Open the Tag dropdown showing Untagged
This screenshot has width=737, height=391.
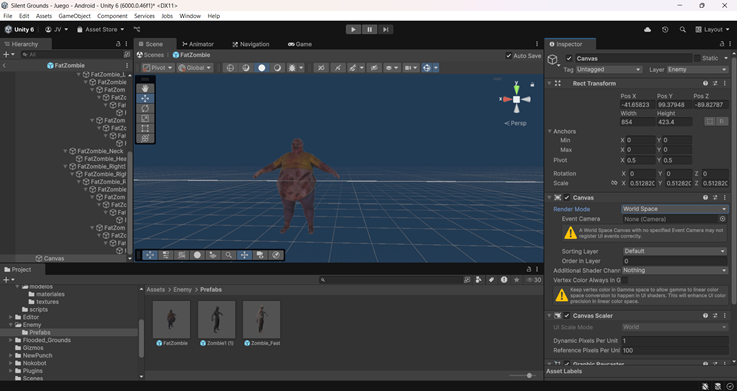[x=608, y=70]
